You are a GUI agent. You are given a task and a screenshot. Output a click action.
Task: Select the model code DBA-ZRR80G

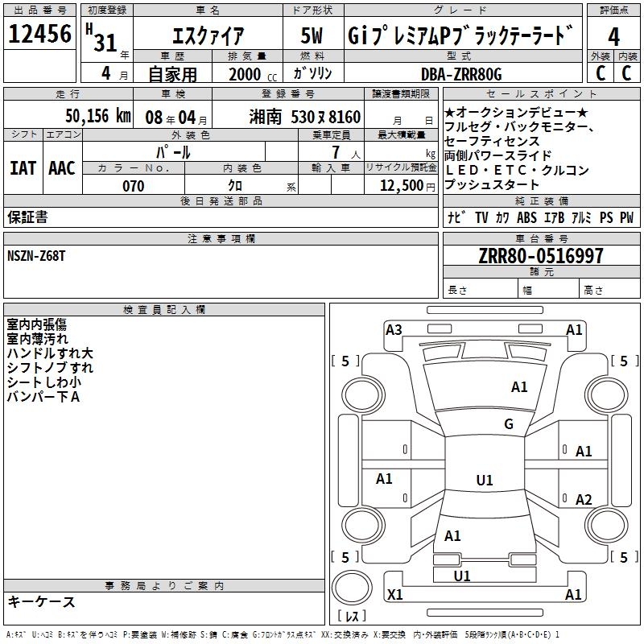460,74
